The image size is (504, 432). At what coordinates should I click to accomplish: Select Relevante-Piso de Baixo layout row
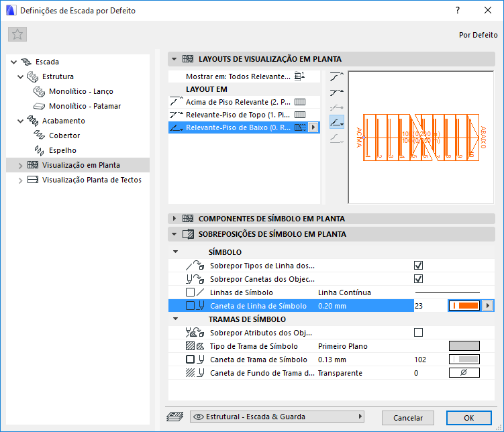pyautogui.click(x=244, y=127)
